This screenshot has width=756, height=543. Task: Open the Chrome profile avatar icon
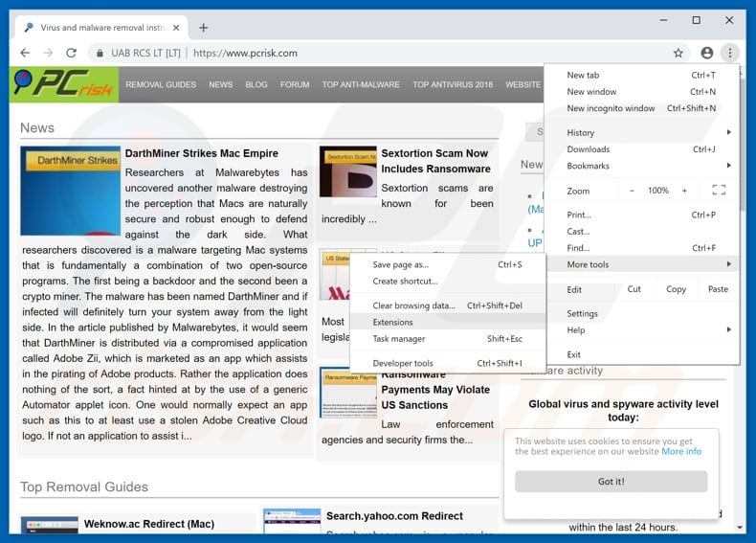pos(706,53)
